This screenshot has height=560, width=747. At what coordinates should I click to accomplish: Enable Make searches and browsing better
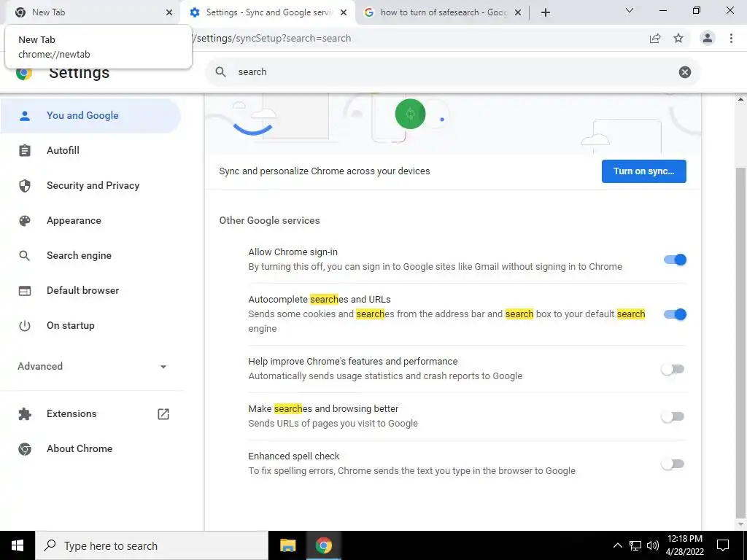[673, 416]
